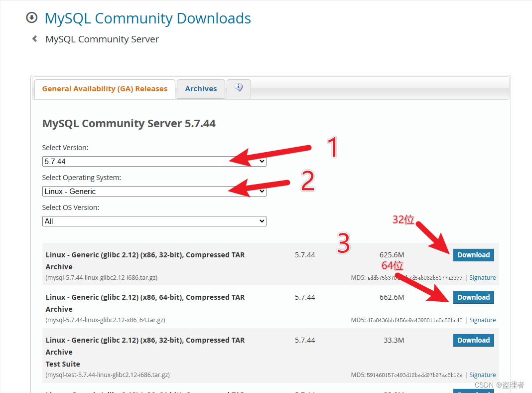Click the Select OS Version label

point(71,207)
